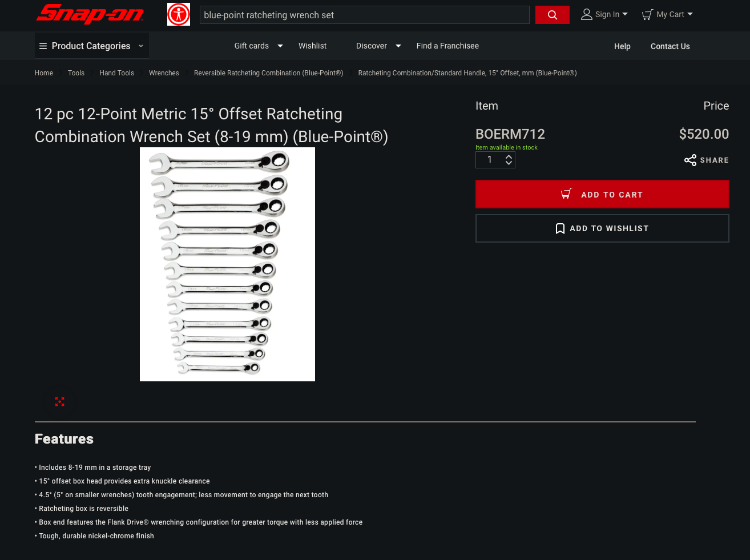Open the Discover menu
The width and height of the screenshot is (750, 560).
371,46
